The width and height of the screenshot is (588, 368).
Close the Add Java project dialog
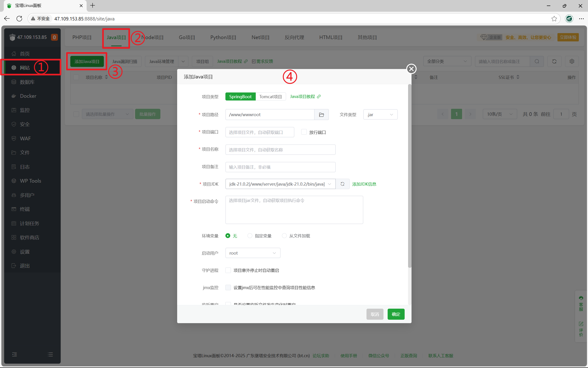pyautogui.click(x=411, y=69)
